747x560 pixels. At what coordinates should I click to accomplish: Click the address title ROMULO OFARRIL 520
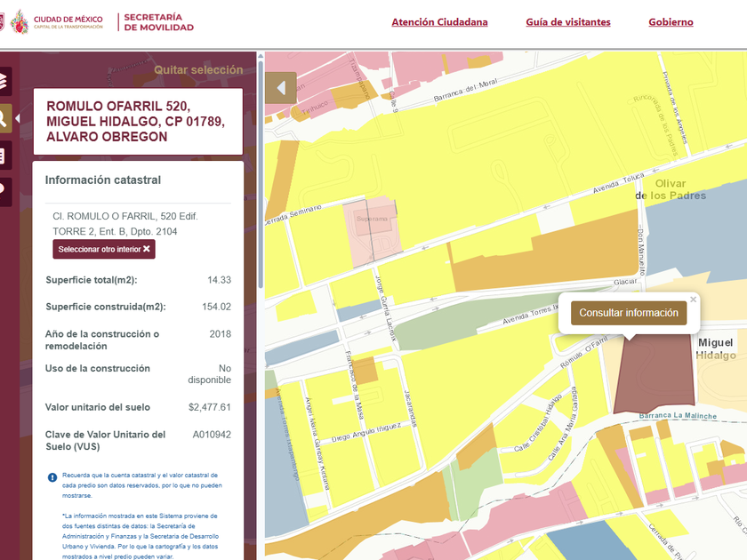click(x=137, y=122)
